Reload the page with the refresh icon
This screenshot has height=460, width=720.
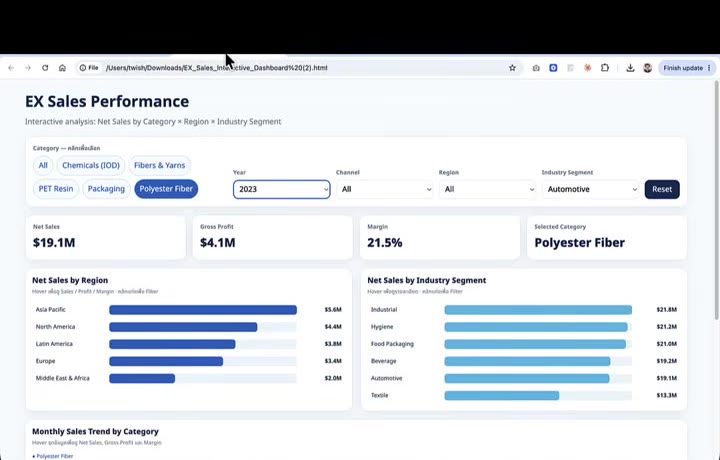pyautogui.click(x=45, y=68)
